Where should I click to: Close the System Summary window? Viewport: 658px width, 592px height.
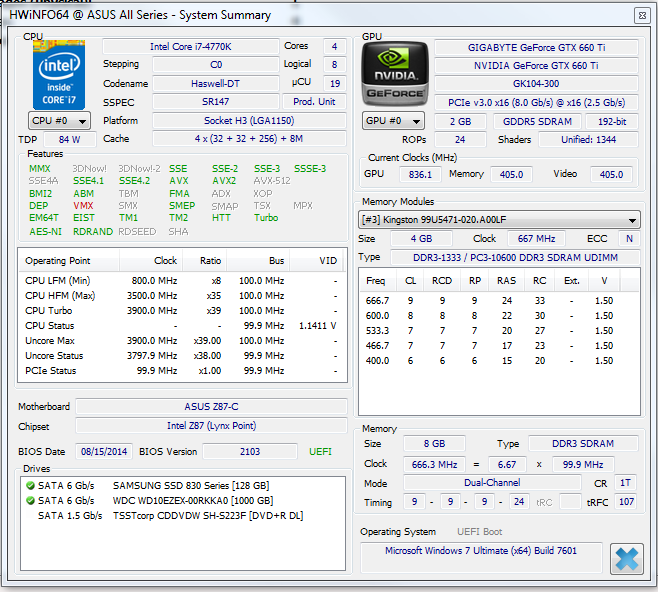[642, 16]
